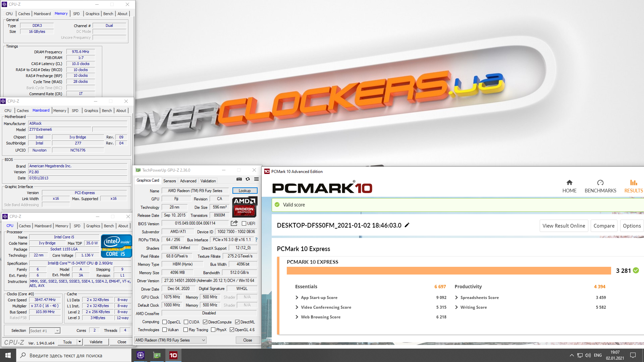The height and width of the screenshot is (362, 644).
Task: Open the GPU selection dropdown in GPU-Z
Action: tap(170, 340)
